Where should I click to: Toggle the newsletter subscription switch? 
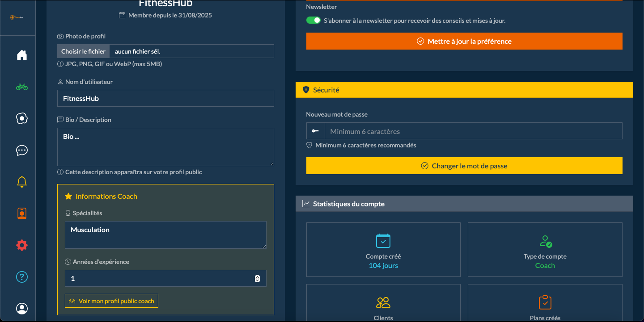point(313,21)
